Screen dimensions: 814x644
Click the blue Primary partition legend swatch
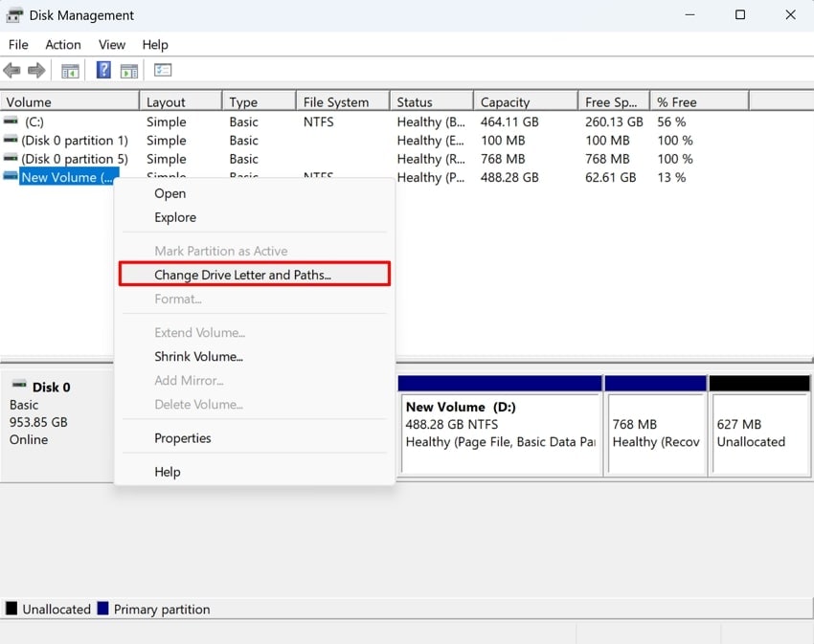102,609
